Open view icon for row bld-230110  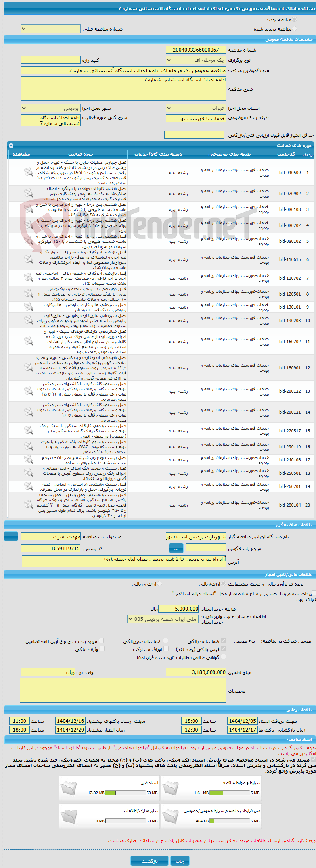(x=29, y=446)
